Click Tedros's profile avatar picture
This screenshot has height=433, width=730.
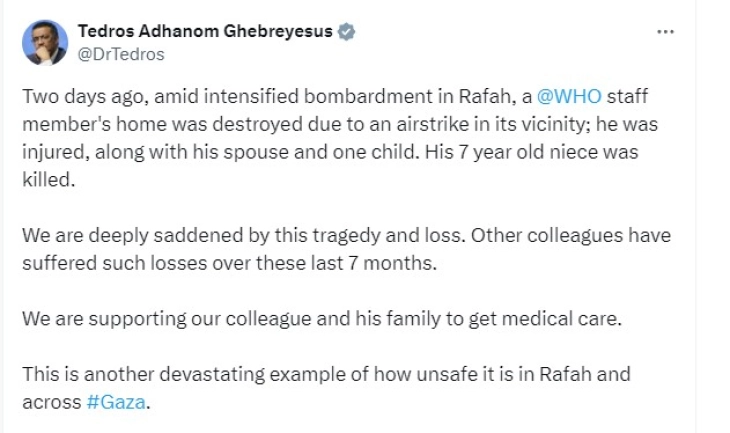tap(45, 42)
